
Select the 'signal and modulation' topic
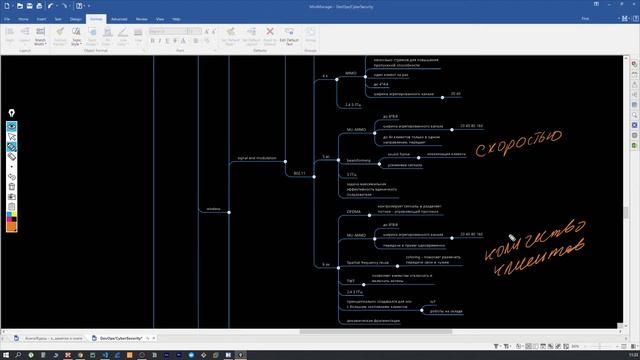tap(257, 158)
